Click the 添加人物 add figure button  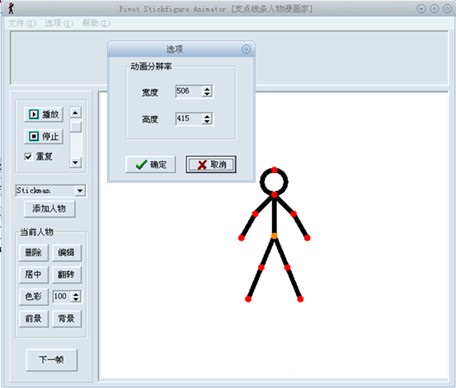(49, 209)
